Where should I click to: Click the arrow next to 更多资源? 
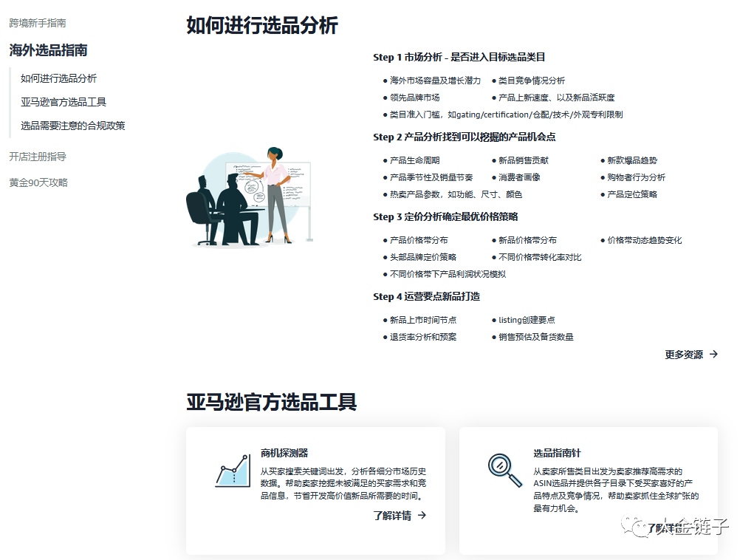coord(713,355)
